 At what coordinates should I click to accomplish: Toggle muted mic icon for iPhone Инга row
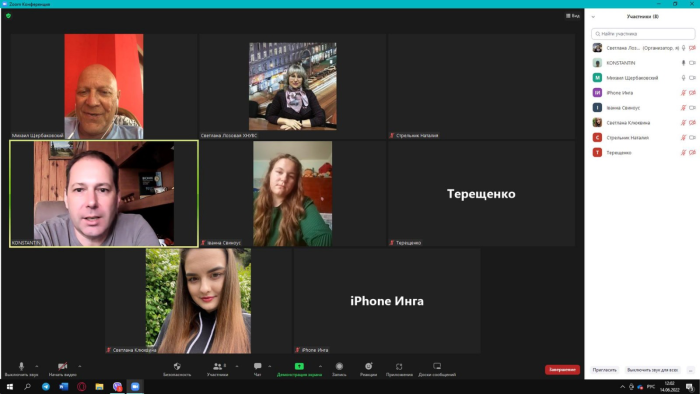coord(683,93)
